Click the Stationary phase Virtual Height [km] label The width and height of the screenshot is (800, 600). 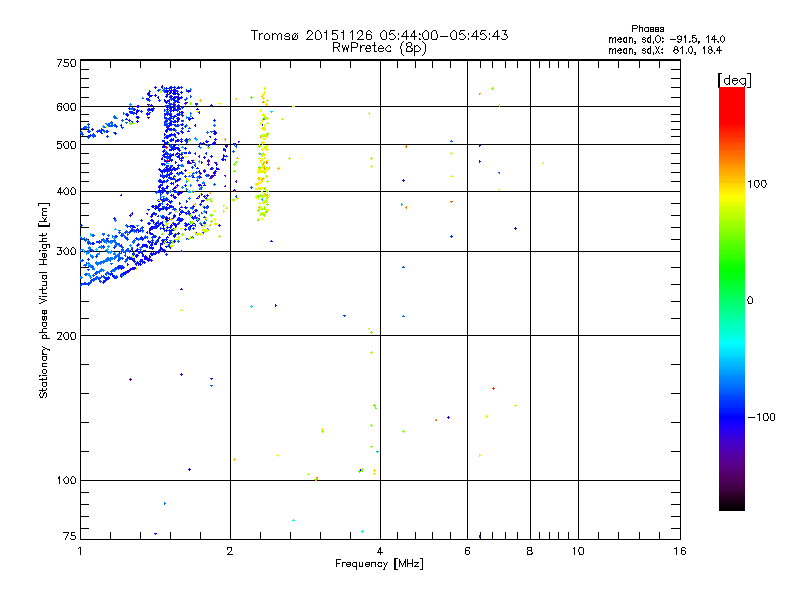44,300
